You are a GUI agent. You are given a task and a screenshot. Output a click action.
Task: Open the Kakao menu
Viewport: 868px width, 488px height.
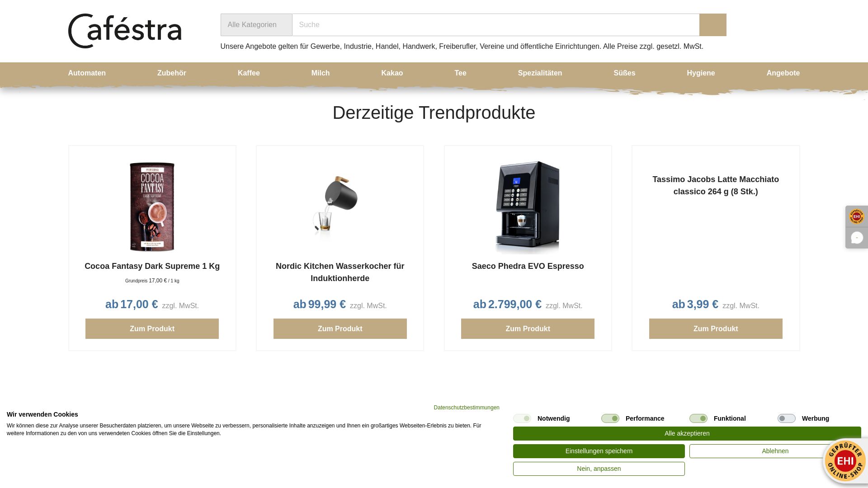click(392, 73)
